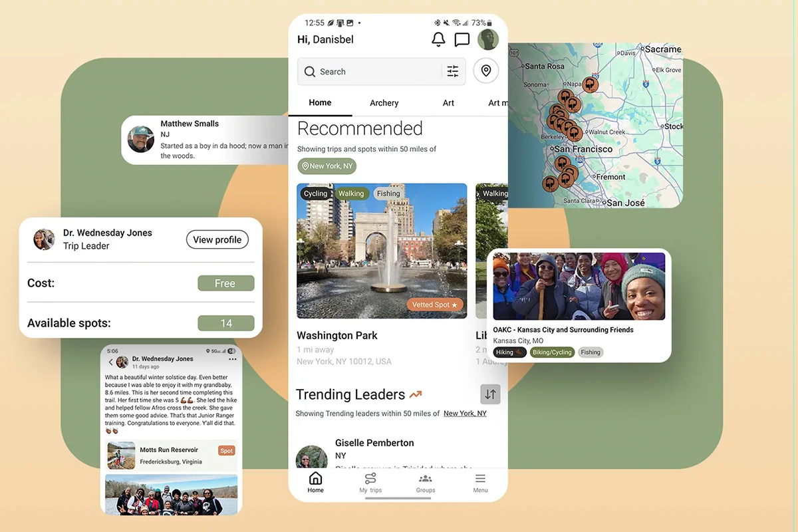
Task: Click the Hiking tag on OAKC card
Action: pyautogui.click(x=510, y=352)
